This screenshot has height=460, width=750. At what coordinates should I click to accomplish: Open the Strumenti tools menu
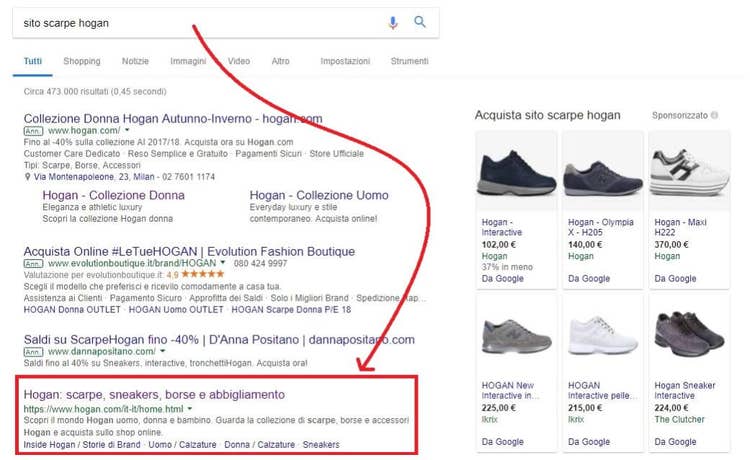409,61
